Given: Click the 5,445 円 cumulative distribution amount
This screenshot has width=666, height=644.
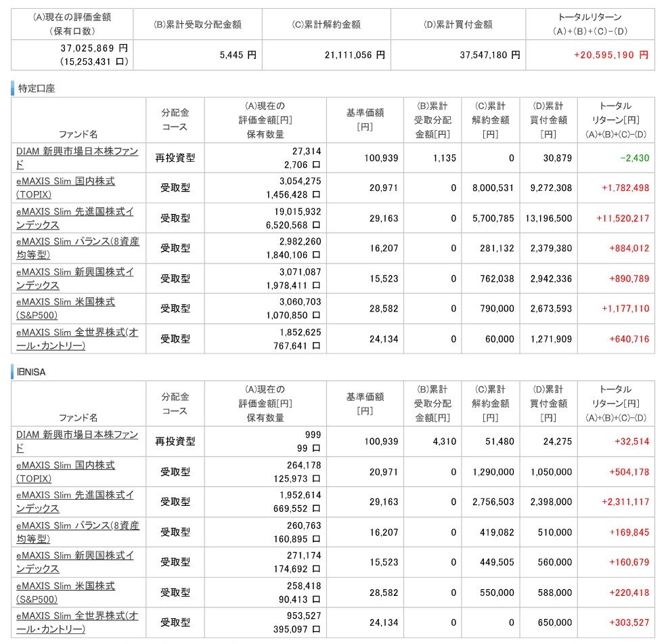Looking at the screenshot, I should click(238, 55).
